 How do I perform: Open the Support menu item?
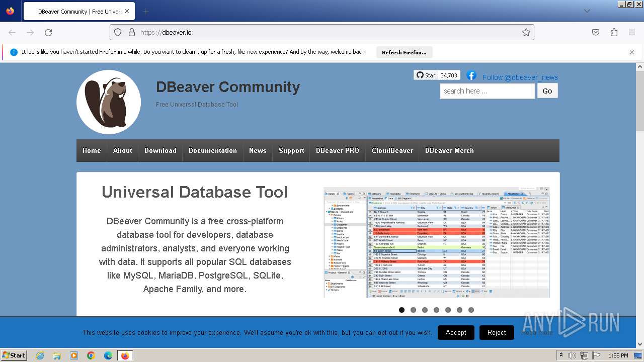pos(291,150)
